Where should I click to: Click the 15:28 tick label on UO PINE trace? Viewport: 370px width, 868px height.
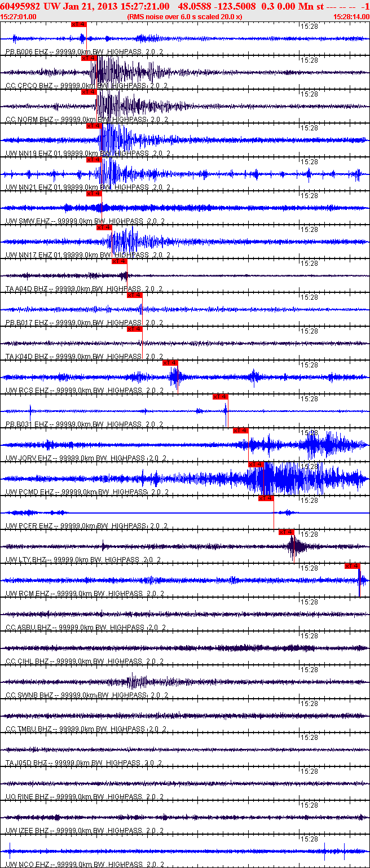pos(309,771)
